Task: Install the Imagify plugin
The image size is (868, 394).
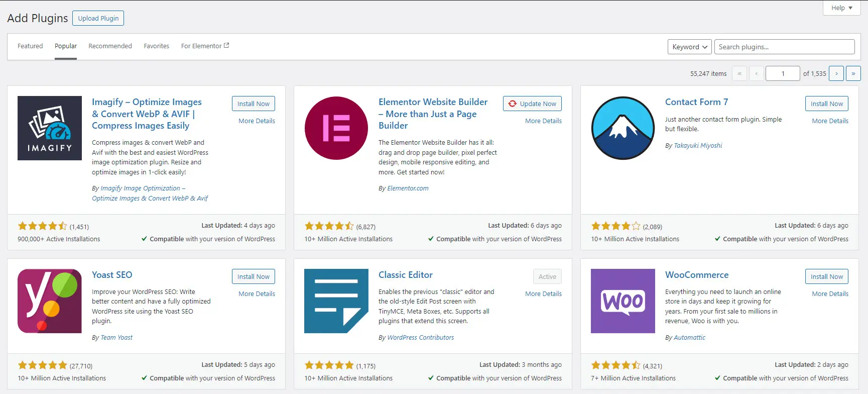Action: click(x=254, y=104)
